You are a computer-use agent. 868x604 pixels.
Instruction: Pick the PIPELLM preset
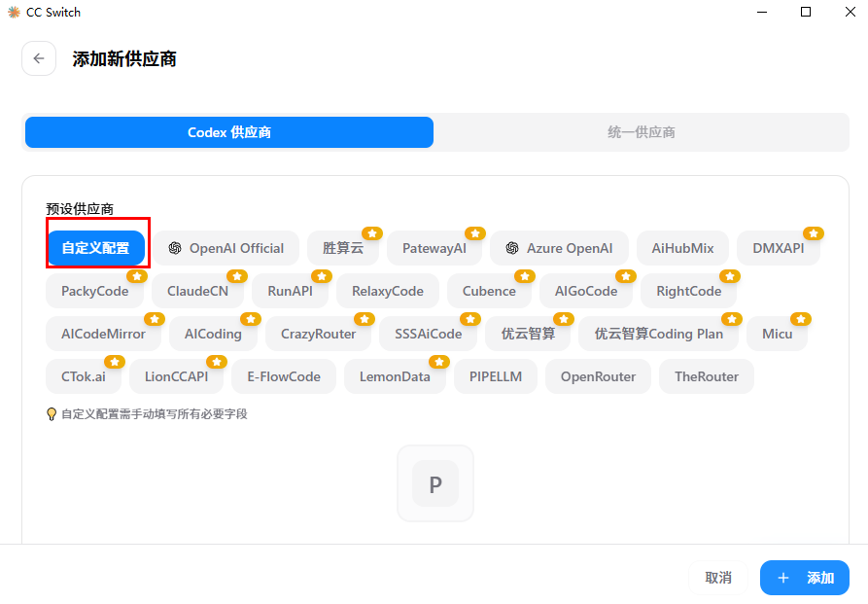click(496, 376)
